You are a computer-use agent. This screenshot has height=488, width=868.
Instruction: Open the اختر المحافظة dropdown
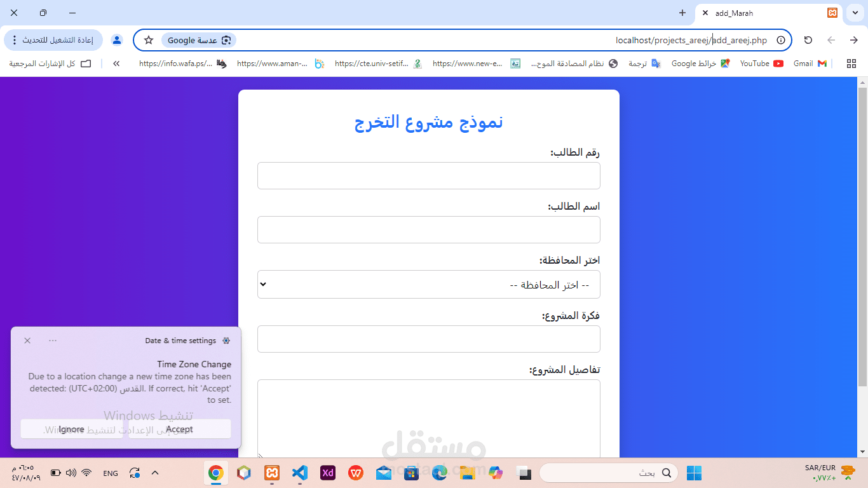[x=429, y=284]
